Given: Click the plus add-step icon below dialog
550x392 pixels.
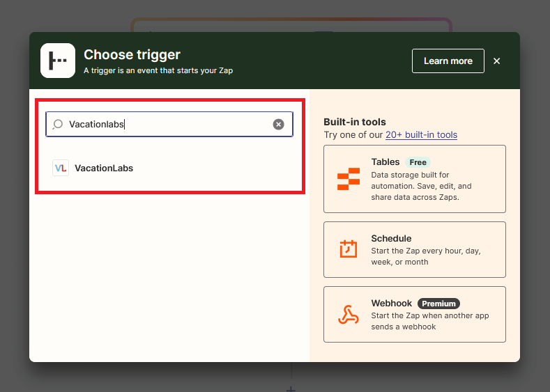Looking at the screenshot, I should (291, 388).
